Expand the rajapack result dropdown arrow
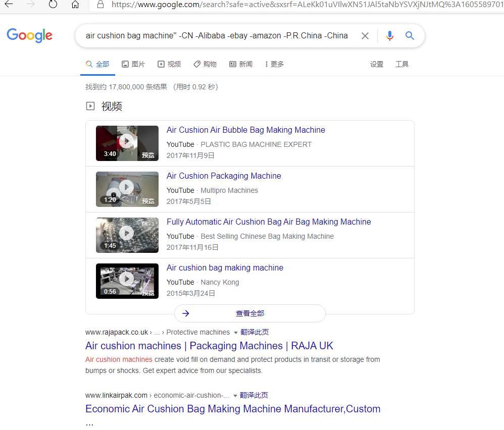 (236, 333)
